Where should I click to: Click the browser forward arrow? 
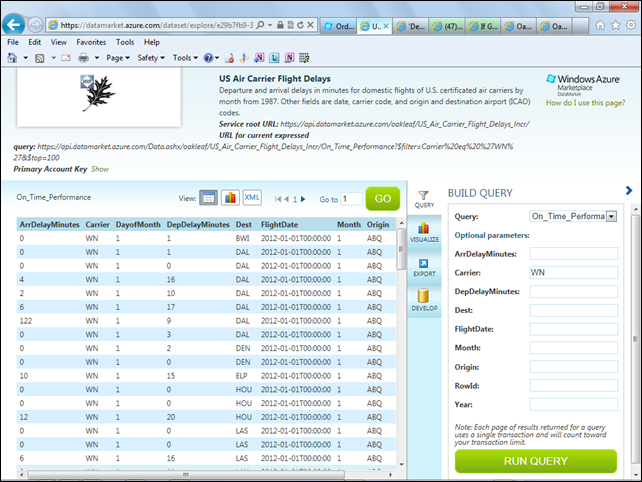tap(35, 25)
